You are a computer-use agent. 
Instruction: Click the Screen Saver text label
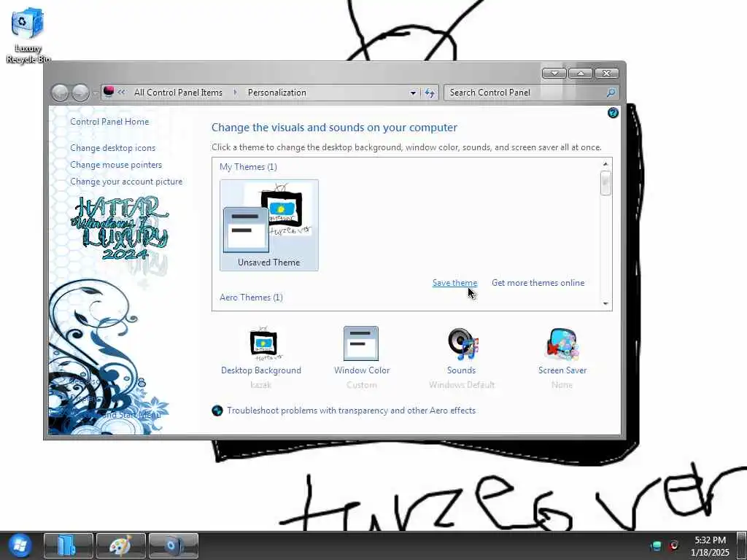pyautogui.click(x=562, y=370)
